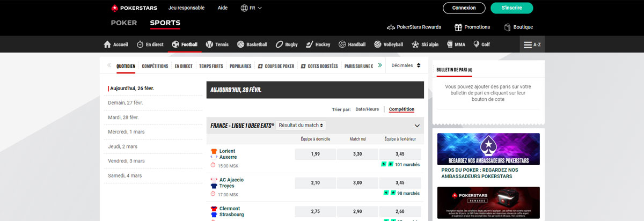Click the Connexion button
Image resolution: width=644 pixels, height=221 pixels.
coord(464,8)
